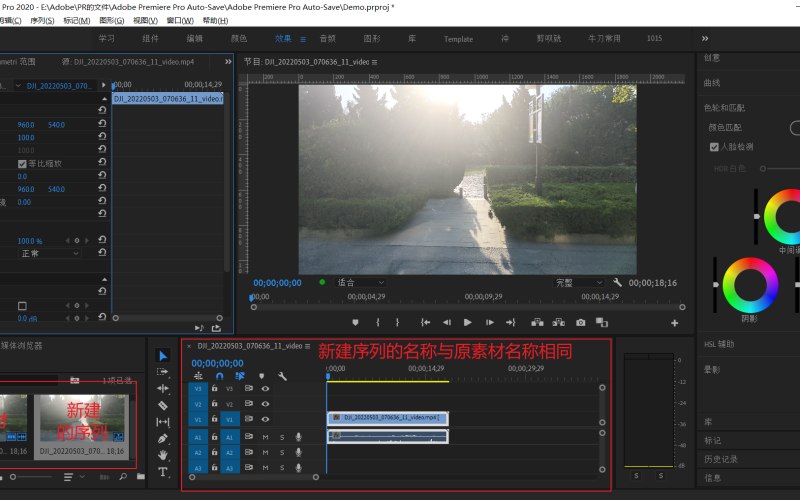Toggle 人脸检测 face detection checkbox
The height and width of the screenshot is (500, 800).
[714, 147]
